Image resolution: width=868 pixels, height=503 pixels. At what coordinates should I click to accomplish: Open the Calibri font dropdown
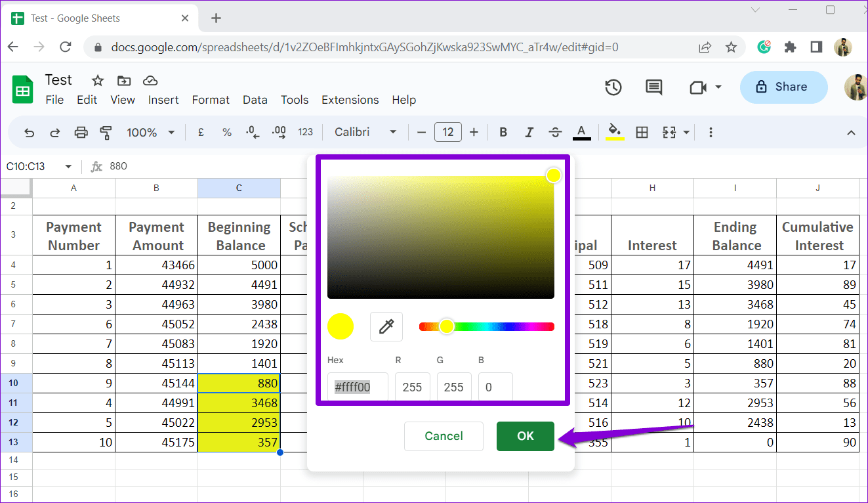pyautogui.click(x=365, y=133)
